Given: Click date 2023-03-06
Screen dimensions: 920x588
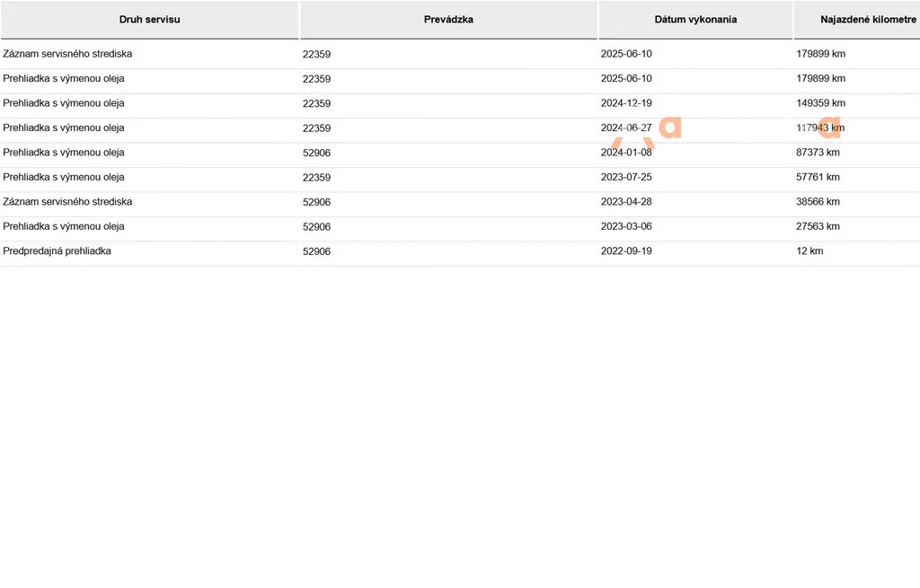Looking at the screenshot, I should [x=626, y=226].
